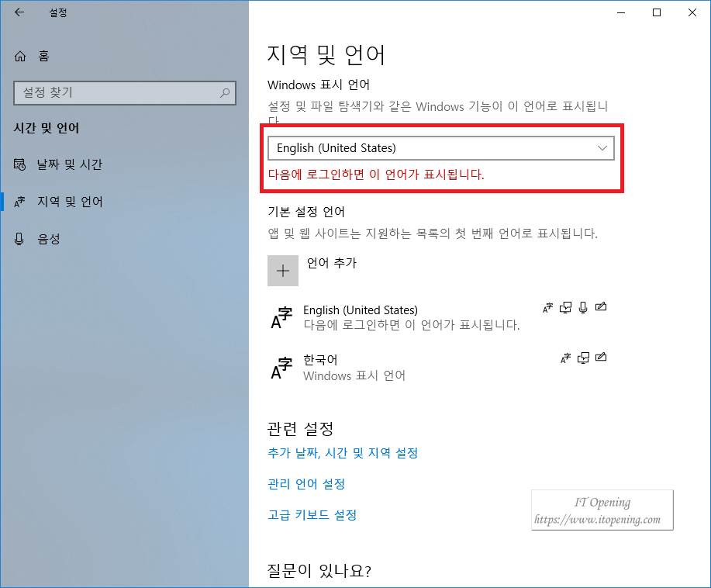Click English speech recognition microphone icon
Screen dimensions: 711x588
pos(583,308)
